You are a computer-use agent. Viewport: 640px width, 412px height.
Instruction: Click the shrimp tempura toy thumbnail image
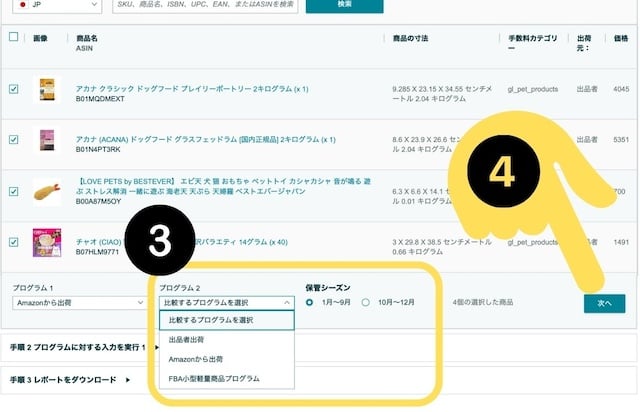46,191
